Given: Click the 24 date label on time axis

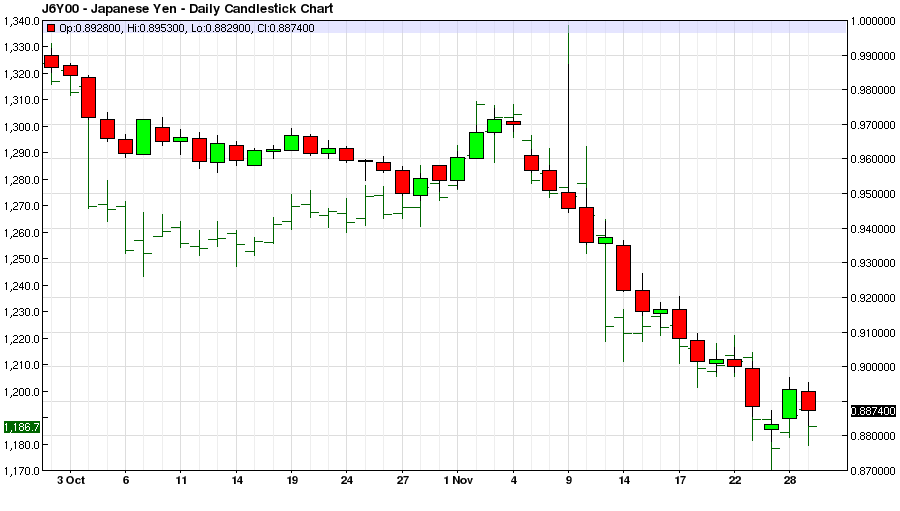Looking at the screenshot, I should (x=346, y=480).
